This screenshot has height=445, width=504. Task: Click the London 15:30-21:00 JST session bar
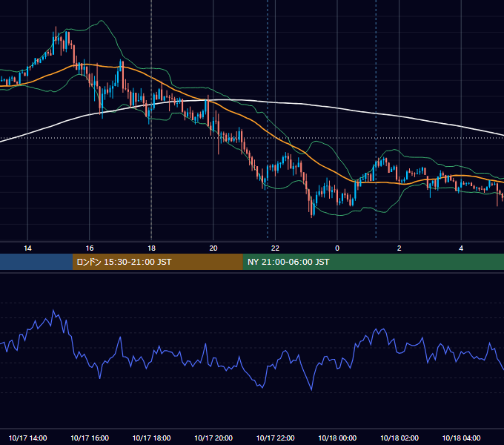(157, 262)
